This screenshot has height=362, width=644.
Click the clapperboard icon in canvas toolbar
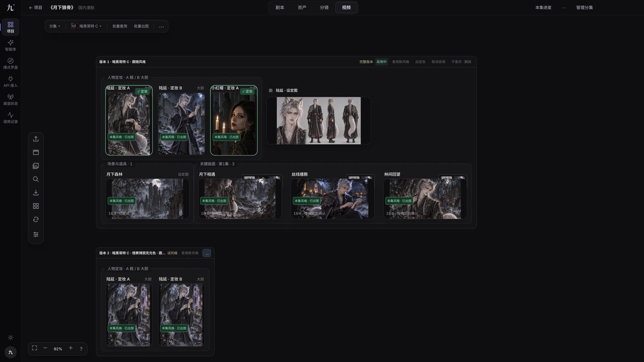tap(36, 152)
